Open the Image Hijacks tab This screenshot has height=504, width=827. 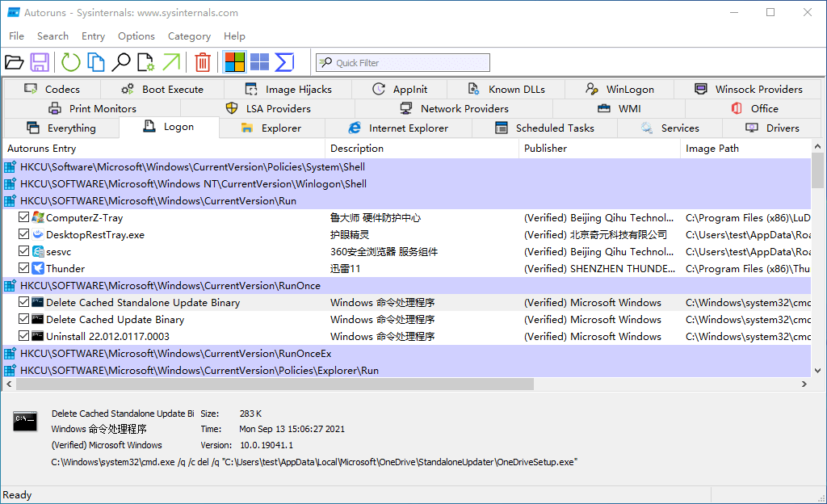[288, 89]
